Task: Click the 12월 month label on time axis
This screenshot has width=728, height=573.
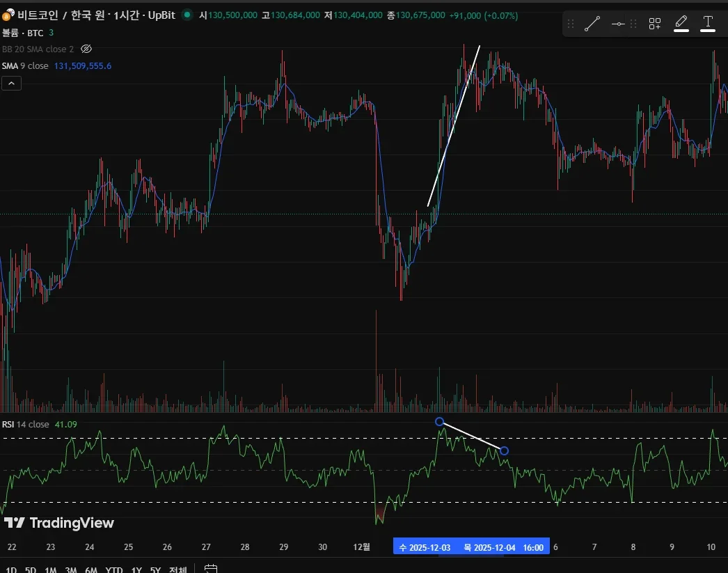Action: coord(361,547)
